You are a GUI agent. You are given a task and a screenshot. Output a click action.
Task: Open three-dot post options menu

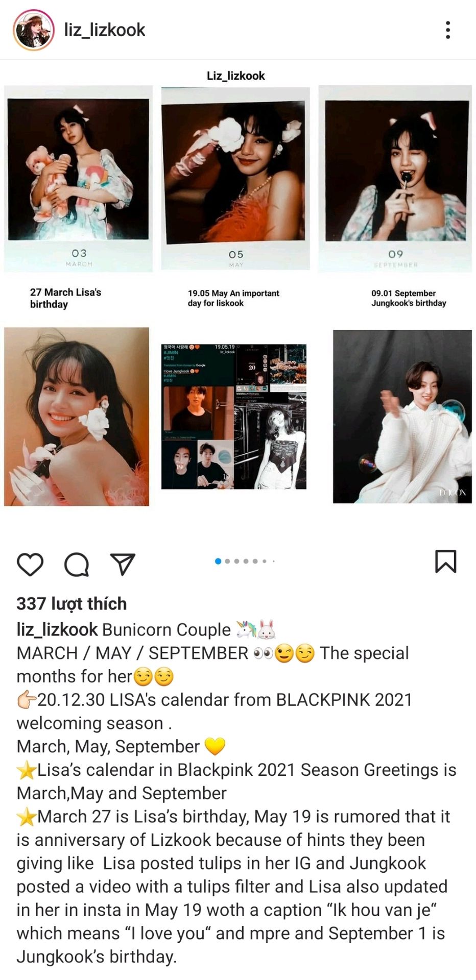click(448, 30)
